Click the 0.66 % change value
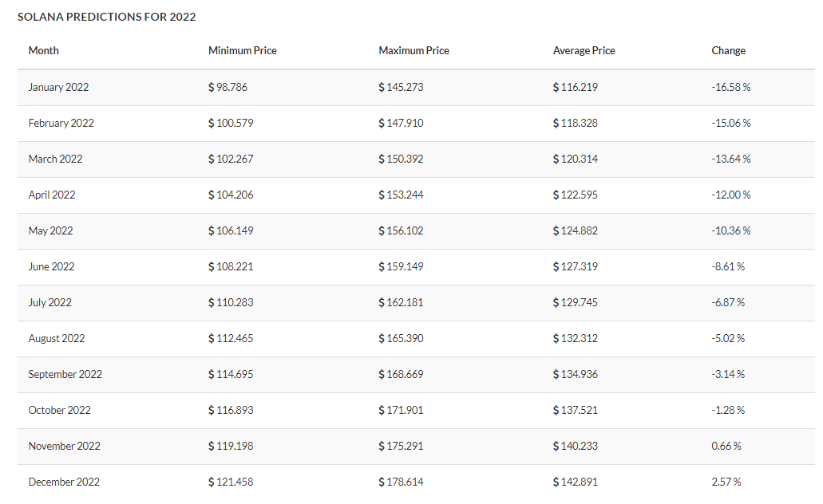The width and height of the screenshot is (823, 504). 726,446
